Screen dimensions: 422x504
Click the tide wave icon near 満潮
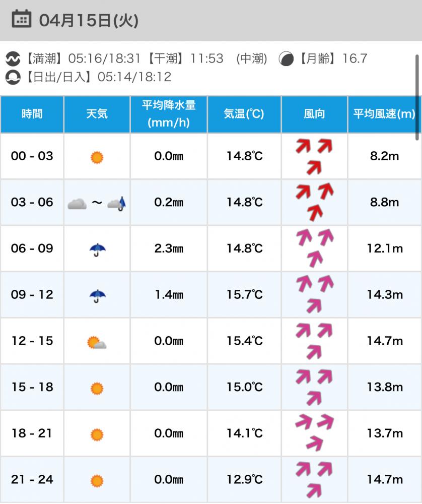pyautogui.click(x=13, y=59)
